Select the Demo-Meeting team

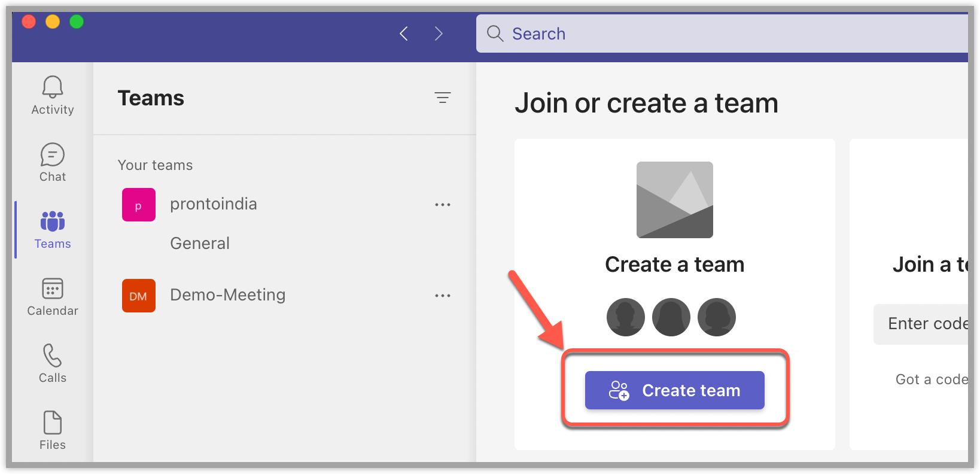pyautogui.click(x=228, y=295)
